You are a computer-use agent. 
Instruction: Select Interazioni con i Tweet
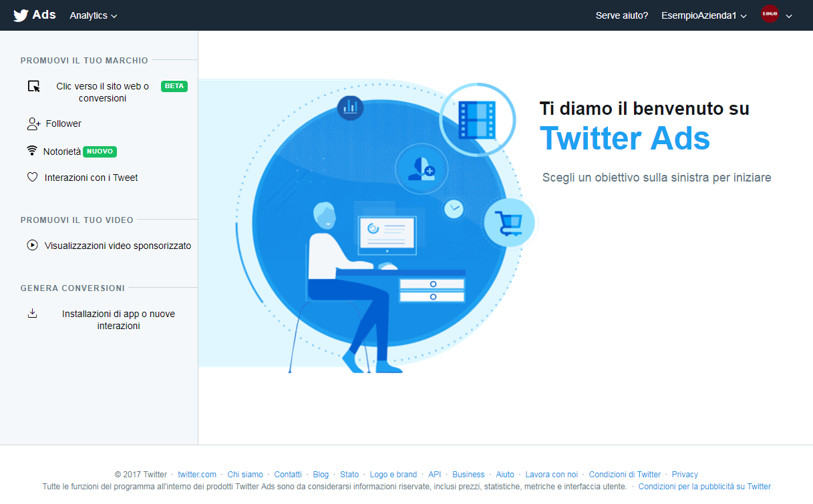[x=92, y=178]
